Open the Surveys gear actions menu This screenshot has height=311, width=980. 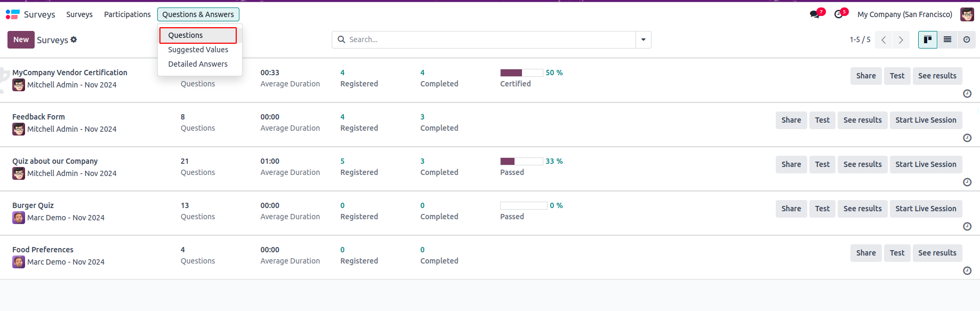(74, 39)
